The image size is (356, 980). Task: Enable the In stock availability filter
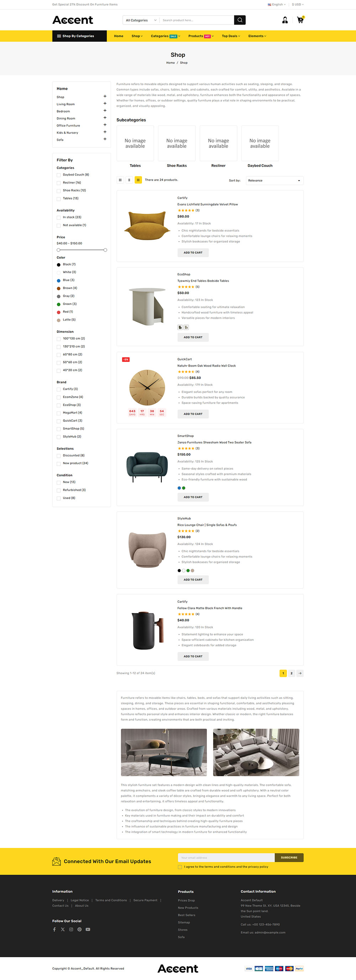[59, 218]
